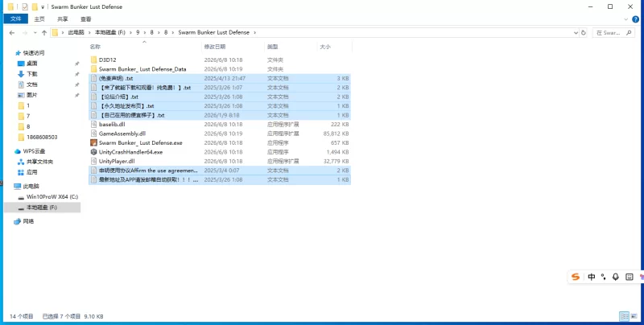Screen dimensions: 644x325
Task: Click New folder icon in title bar
Action: pos(35,6)
